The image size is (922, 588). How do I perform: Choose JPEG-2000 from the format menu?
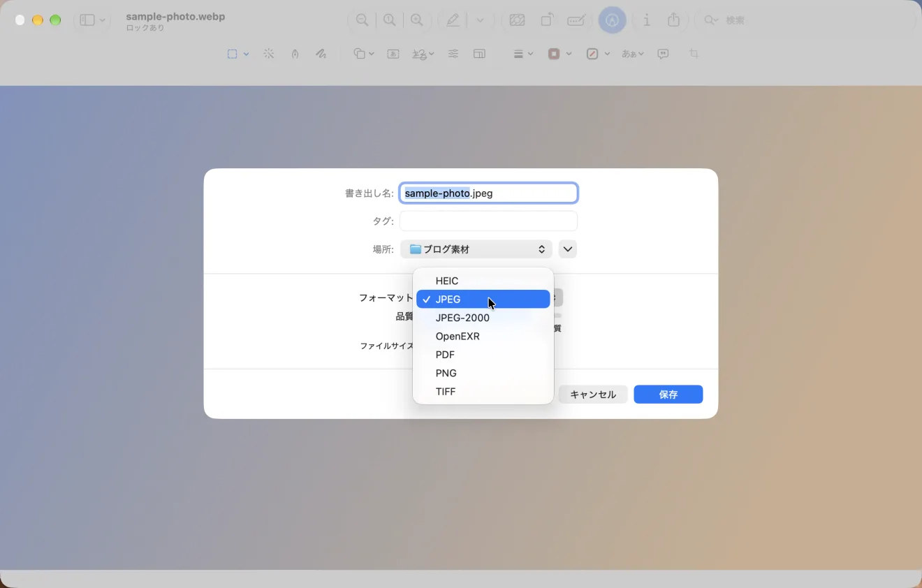(483, 318)
